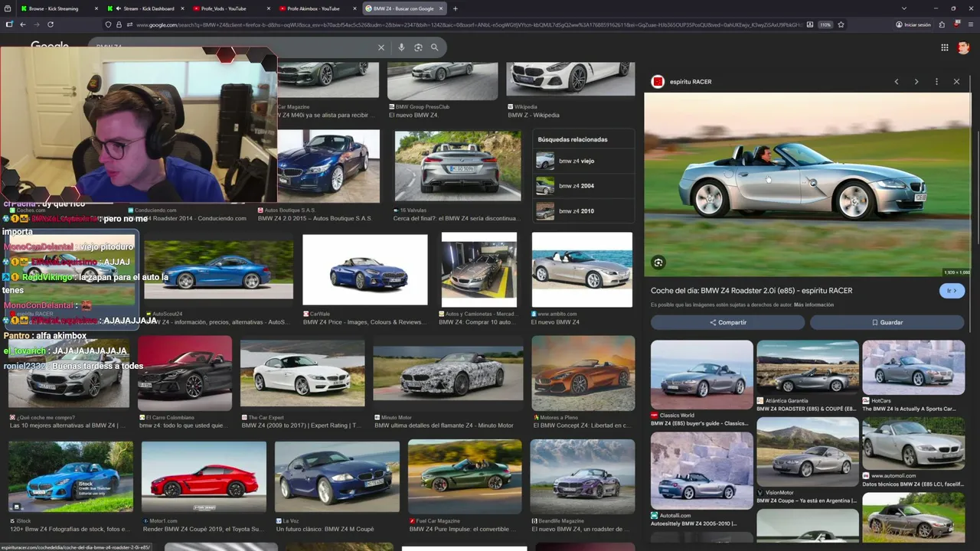Click the tracking protection shield icon
Viewport: 980px width, 551px height.
click(108, 24)
